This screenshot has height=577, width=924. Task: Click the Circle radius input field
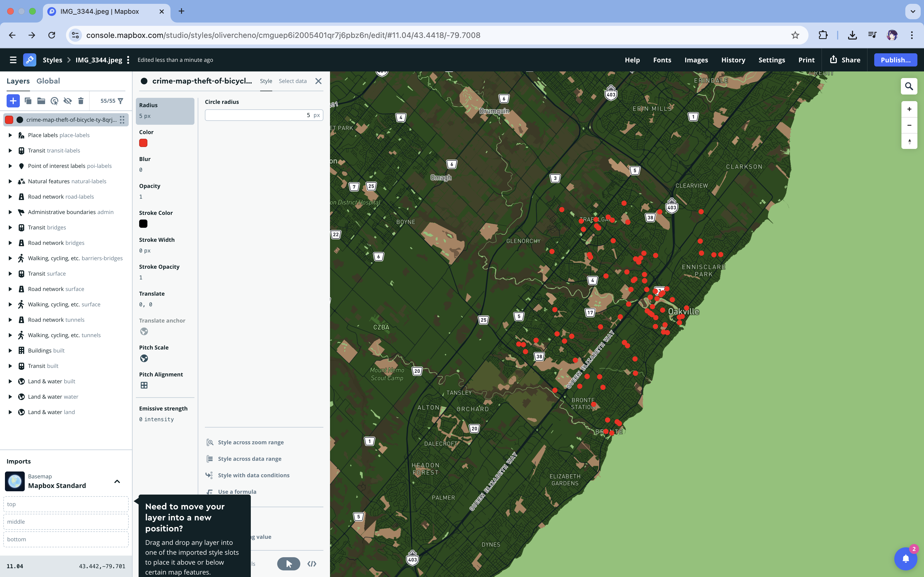point(260,115)
